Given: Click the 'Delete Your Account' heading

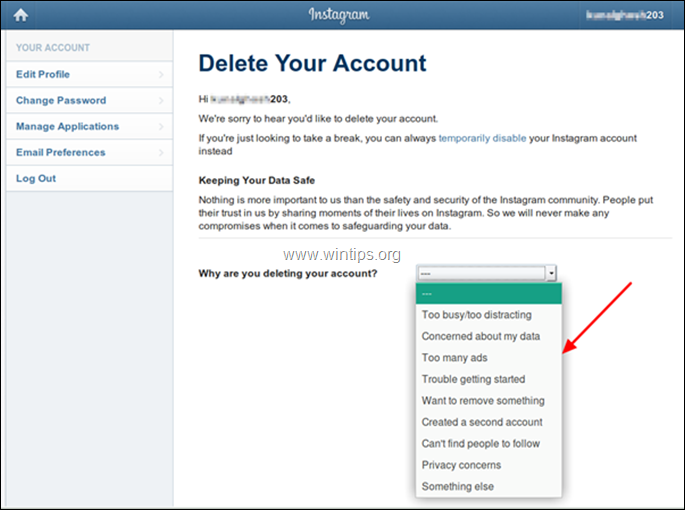Looking at the screenshot, I should tap(312, 63).
